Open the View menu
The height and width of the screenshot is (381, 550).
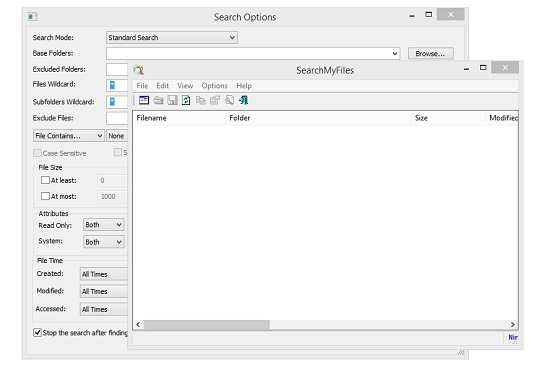click(185, 86)
